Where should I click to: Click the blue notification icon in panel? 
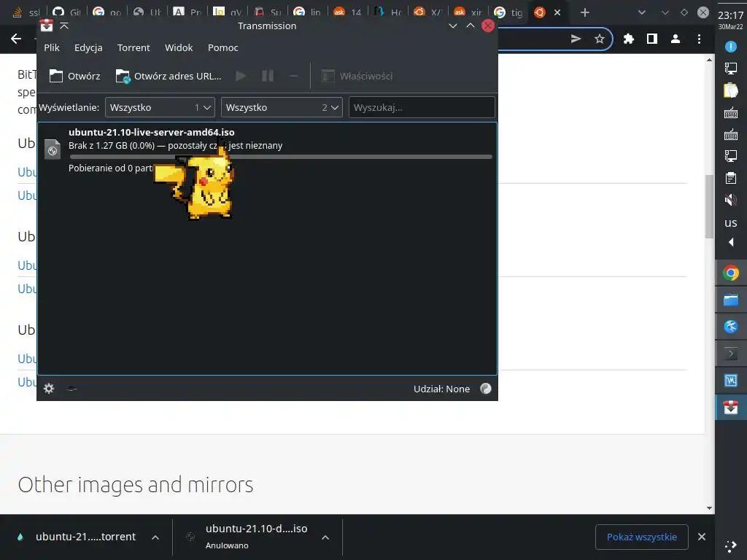[731, 47]
